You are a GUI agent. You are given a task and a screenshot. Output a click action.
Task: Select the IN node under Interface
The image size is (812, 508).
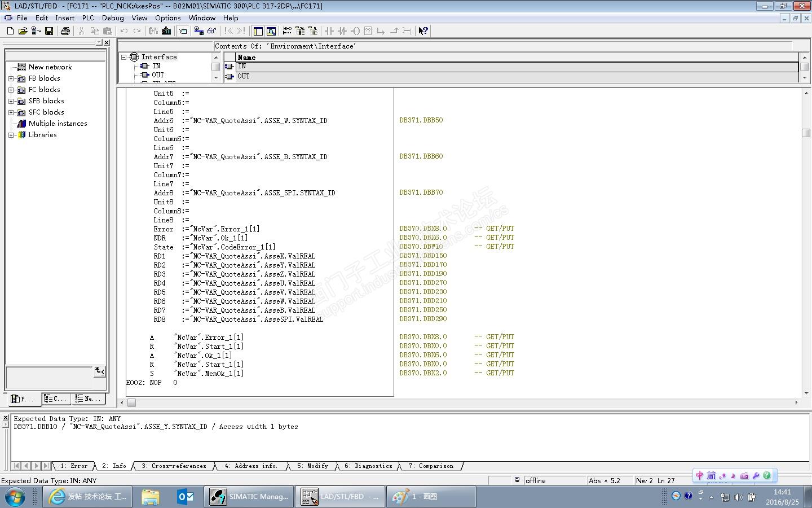[x=156, y=66]
